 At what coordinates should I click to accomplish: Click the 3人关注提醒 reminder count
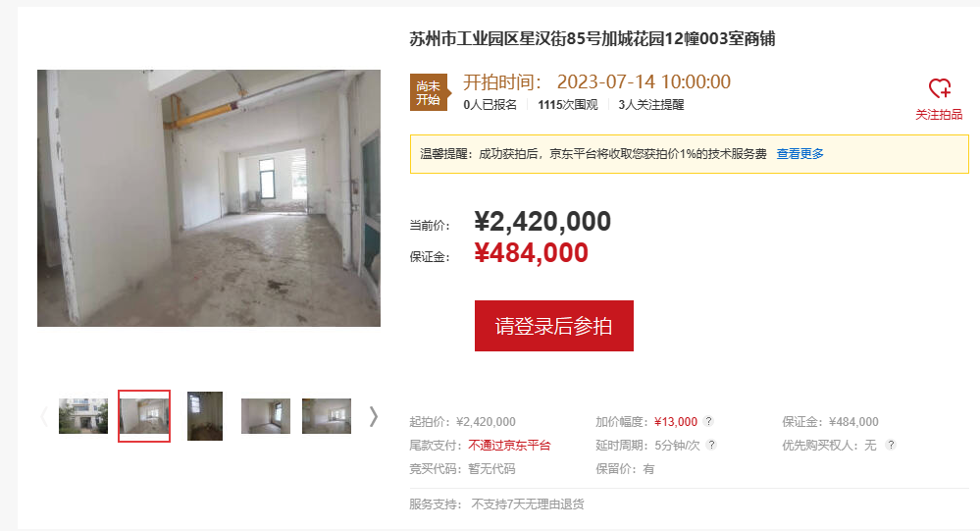(x=651, y=105)
